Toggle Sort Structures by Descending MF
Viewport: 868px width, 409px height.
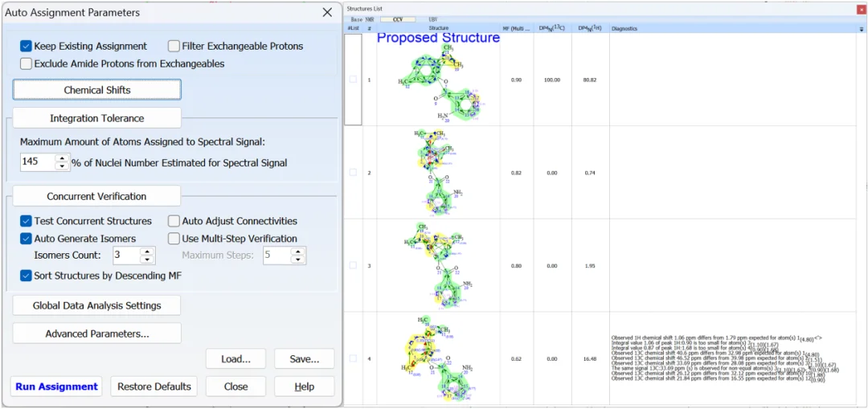(26, 275)
